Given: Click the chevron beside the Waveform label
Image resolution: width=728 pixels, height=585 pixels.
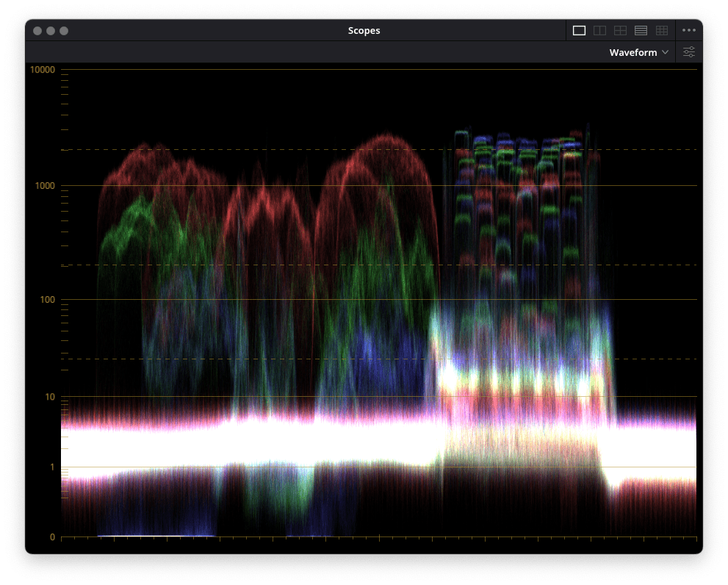Looking at the screenshot, I should [666, 52].
